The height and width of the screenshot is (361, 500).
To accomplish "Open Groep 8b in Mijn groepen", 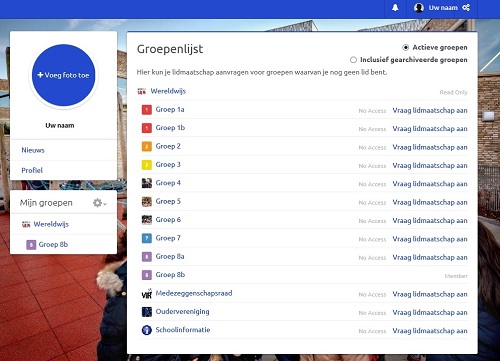I will pyautogui.click(x=53, y=244).
